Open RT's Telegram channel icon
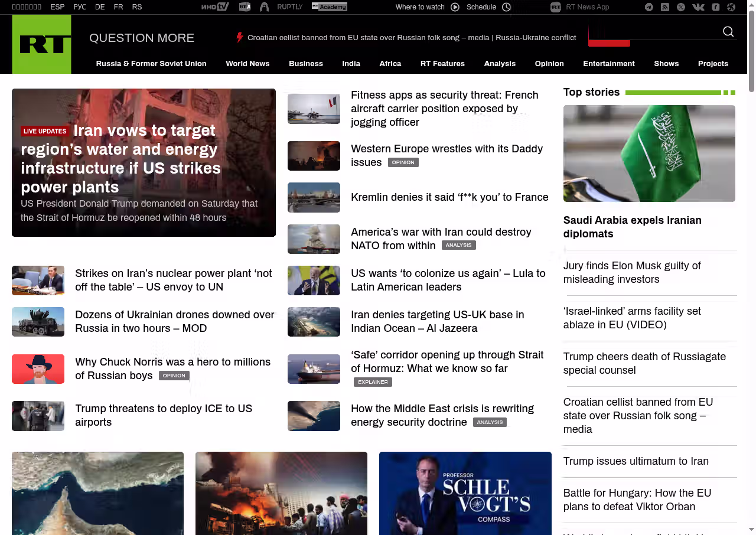Viewport: 756px width, 535px height. [649, 7]
